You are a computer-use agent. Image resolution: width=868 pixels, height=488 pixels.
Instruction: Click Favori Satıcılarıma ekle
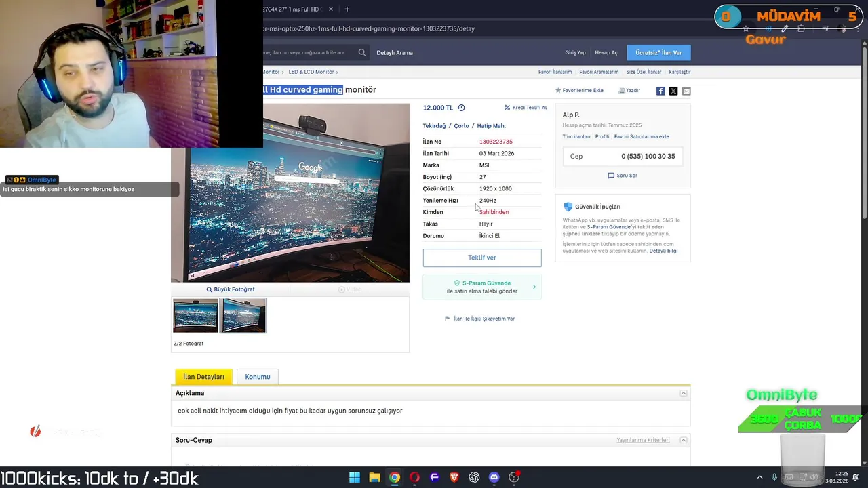642,137
